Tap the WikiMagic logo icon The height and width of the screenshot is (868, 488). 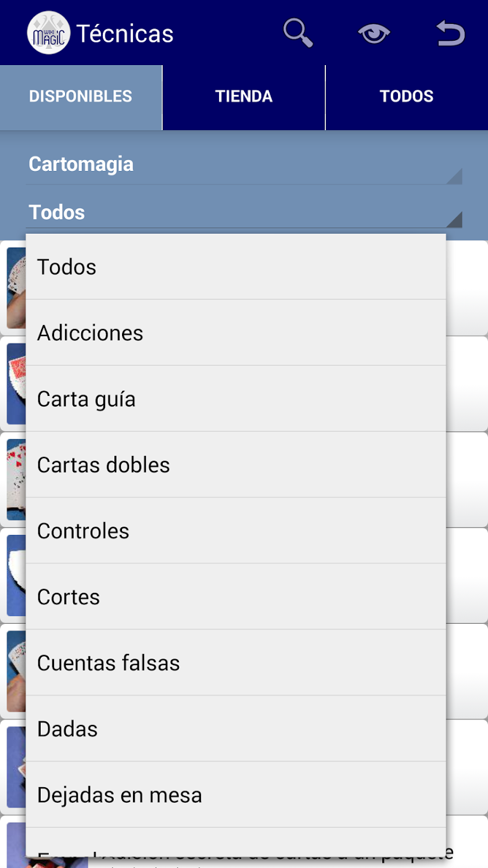pyautogui.click(x=49, y=33)
